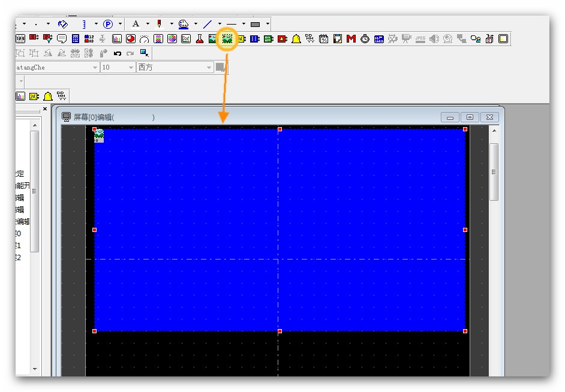Select the M-CARD memory card icon
The width and height of the screenshot is (565, 392).
click(x=378, y=39)
